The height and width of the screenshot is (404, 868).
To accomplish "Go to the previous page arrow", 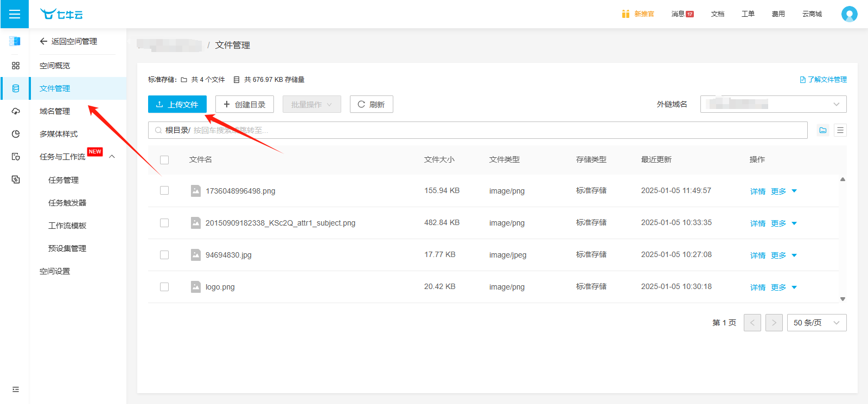I will point(752,323).
